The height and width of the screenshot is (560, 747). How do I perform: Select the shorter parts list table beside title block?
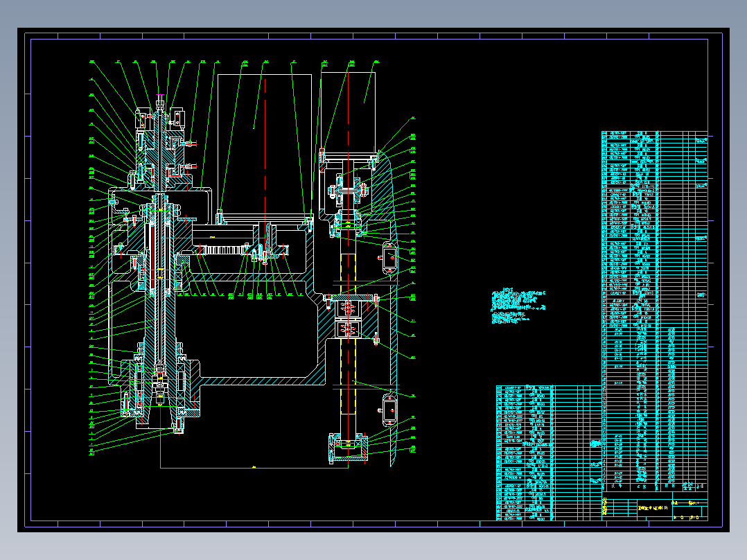click(549, 453)
